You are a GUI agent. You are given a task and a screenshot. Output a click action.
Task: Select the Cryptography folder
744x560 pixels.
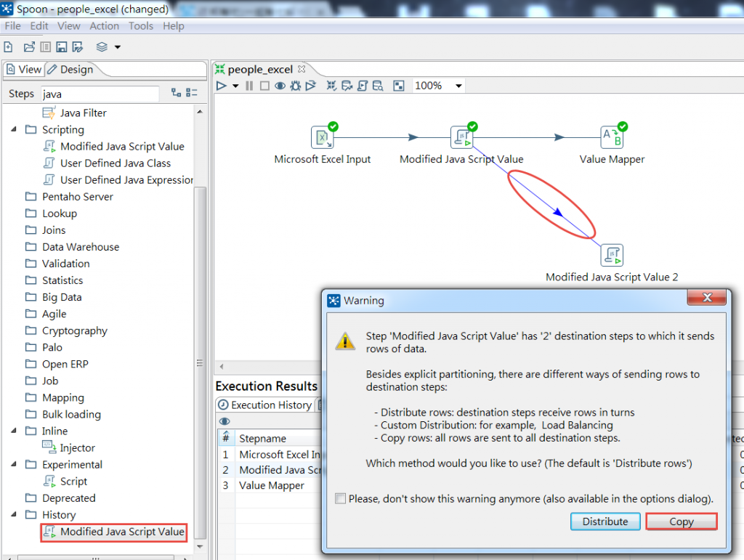(66, 330)
